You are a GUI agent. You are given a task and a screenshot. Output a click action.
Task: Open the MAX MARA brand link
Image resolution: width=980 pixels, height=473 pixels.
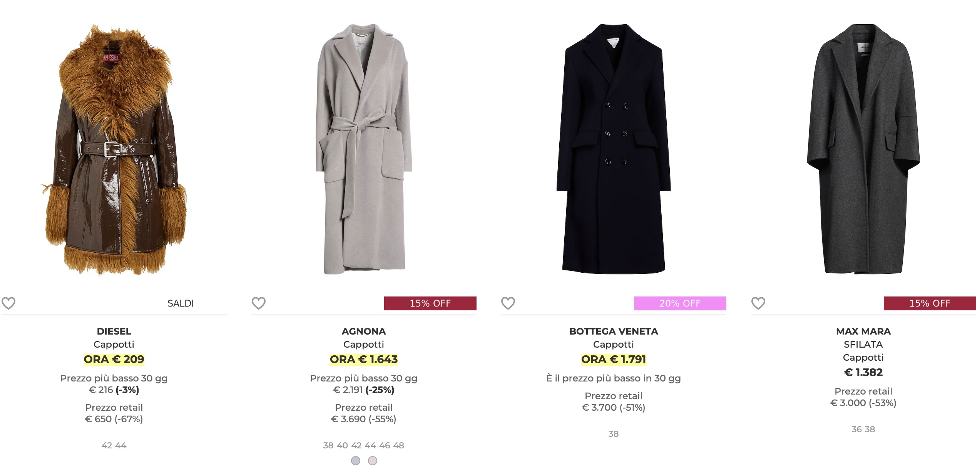(x=863, y=331)
